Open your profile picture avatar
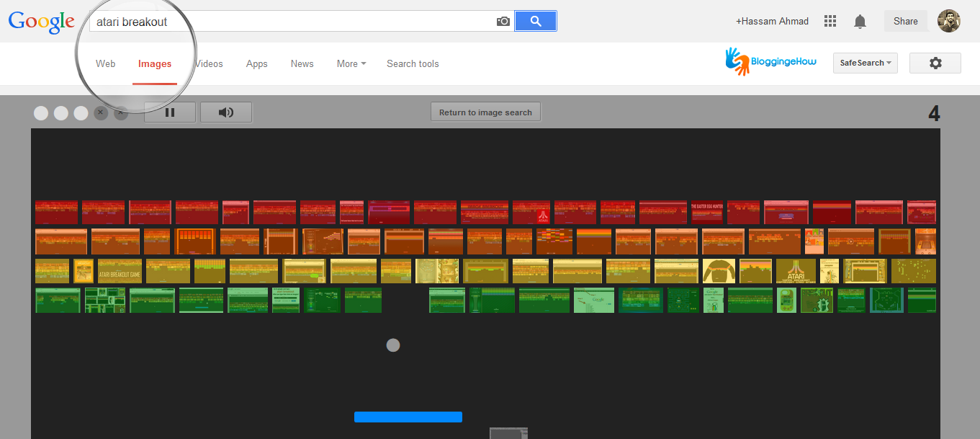The image size is (980, 439). tap(948, 20)
